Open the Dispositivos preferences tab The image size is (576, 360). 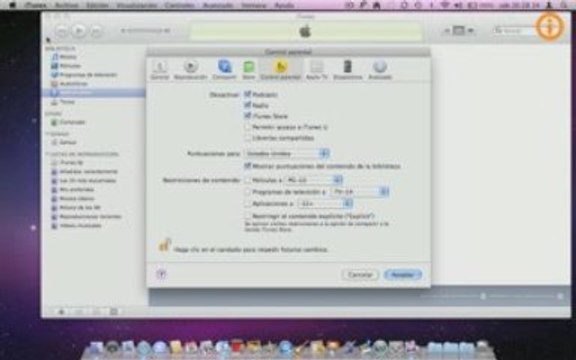coord(348,70)
